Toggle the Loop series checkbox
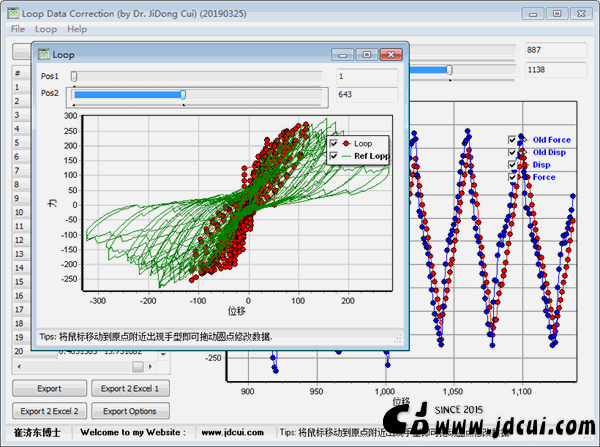The image size is (600, 447). click(334, 143)
